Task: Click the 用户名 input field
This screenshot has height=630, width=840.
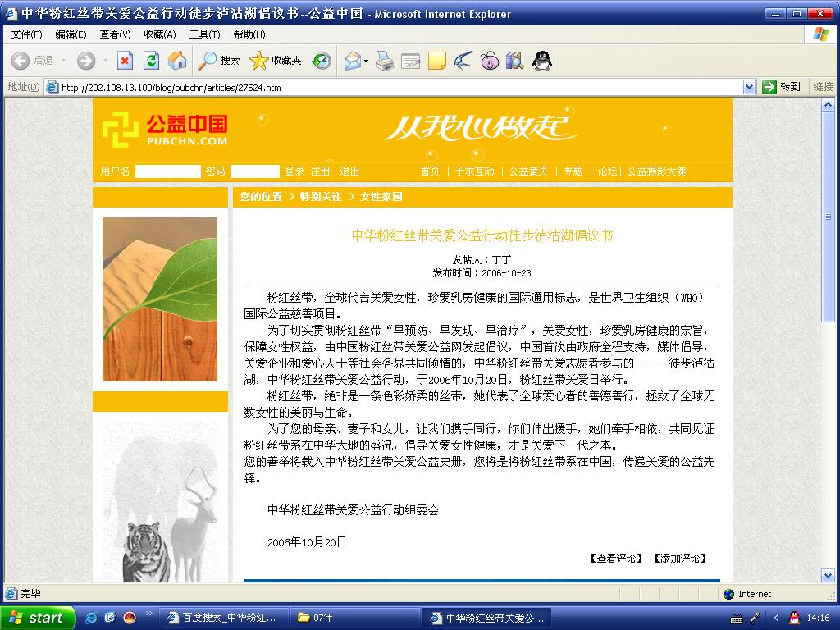Action: coord(167,171)
